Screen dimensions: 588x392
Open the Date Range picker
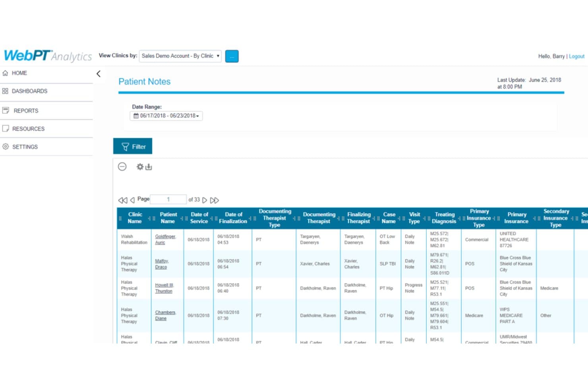(x=166, y=116)
